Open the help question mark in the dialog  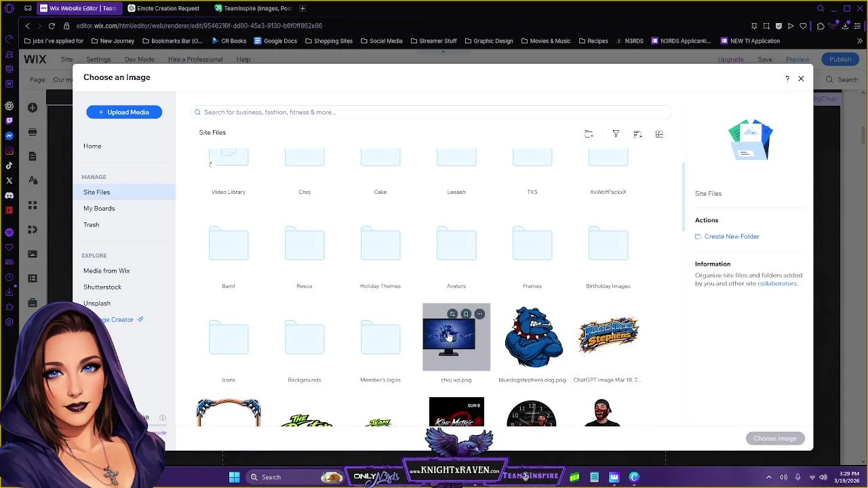click(787, 79)
